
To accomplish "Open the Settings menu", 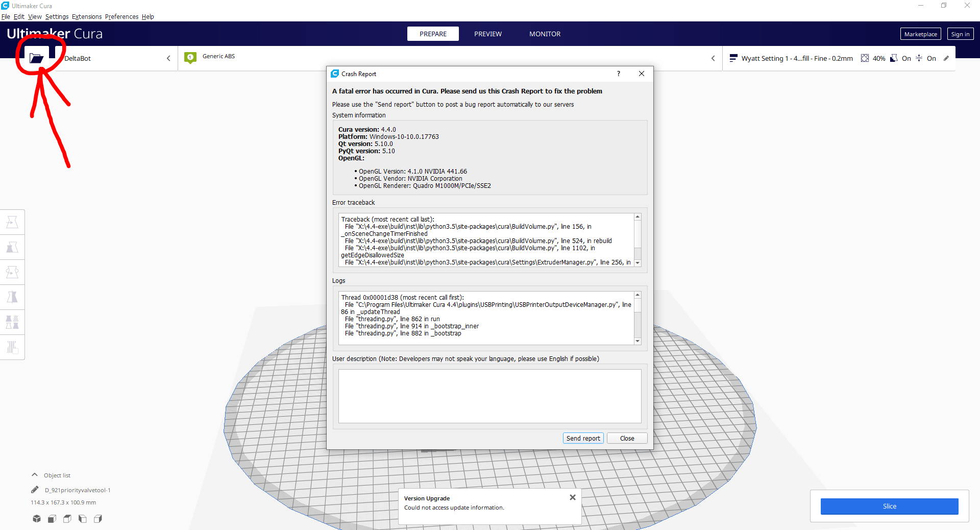I will click(57, 16).
